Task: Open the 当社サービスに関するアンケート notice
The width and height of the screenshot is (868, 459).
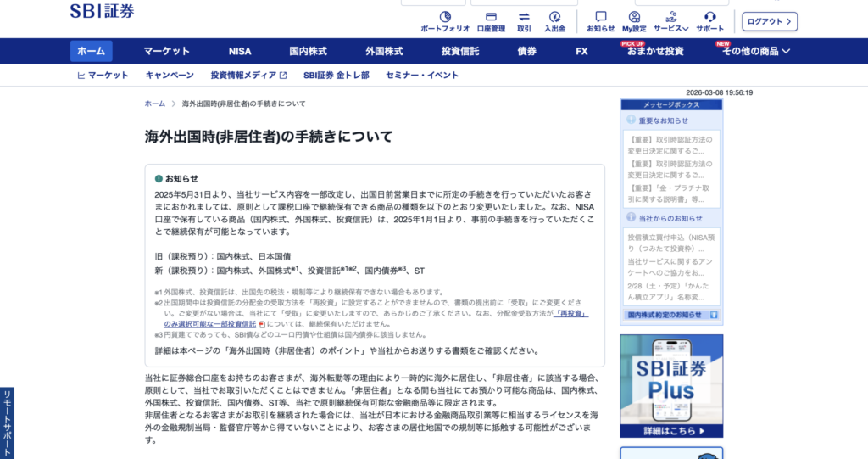Action: [x=671, y=267]
